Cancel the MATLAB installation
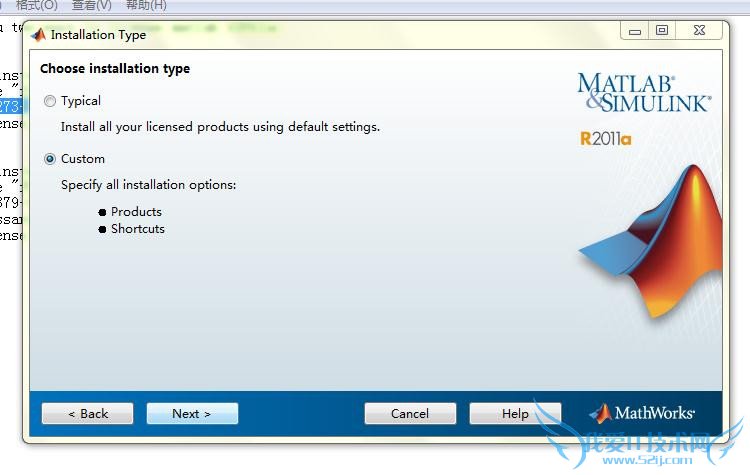Viewport: 750px width, 475px height. click(410, 413)
